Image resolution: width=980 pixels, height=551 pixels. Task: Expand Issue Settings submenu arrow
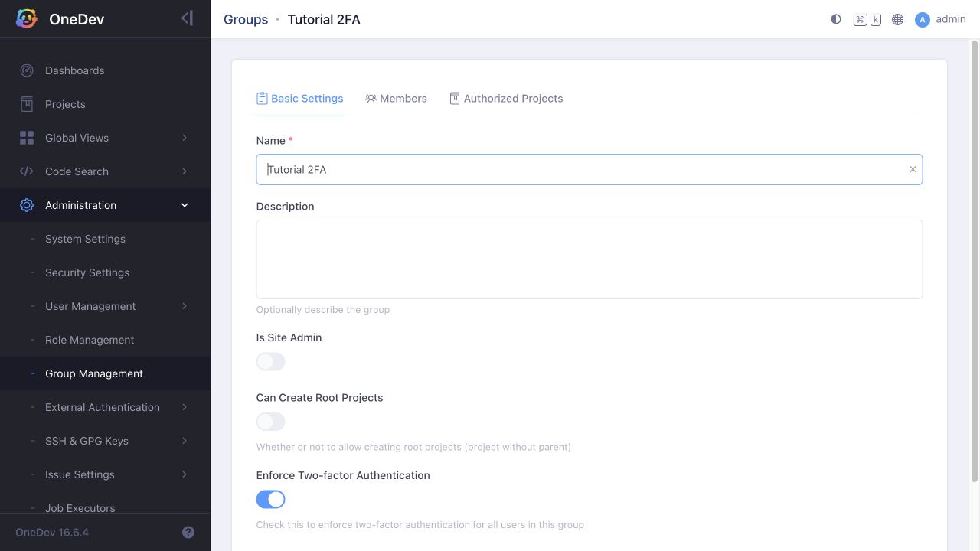click(185, 474)
